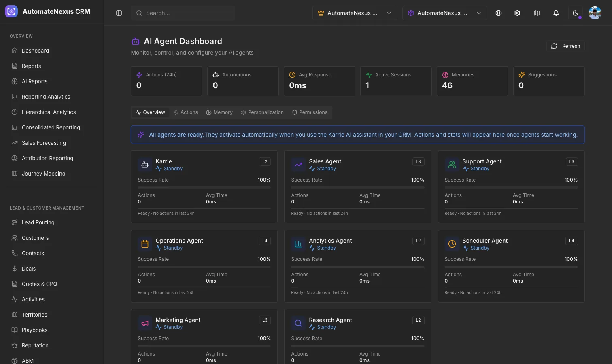612x364 pixels.
Task: Open Dashboard in the sidebar
Action: (52, 51)
